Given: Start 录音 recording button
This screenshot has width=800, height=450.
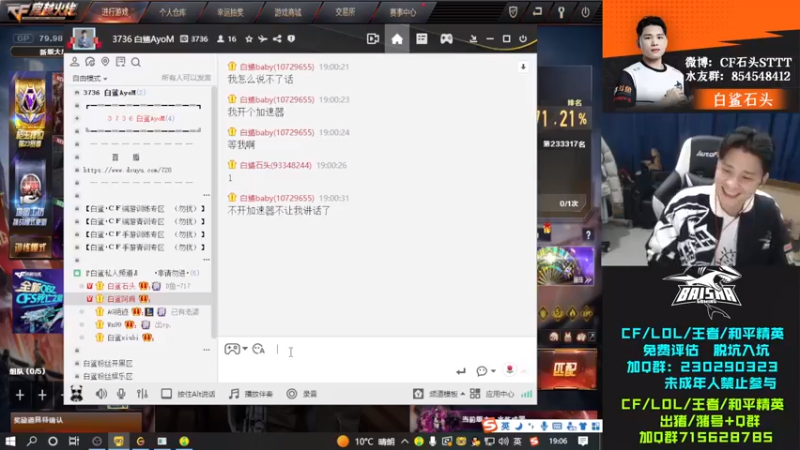Looking at the screenshot, I should [302, 393].
